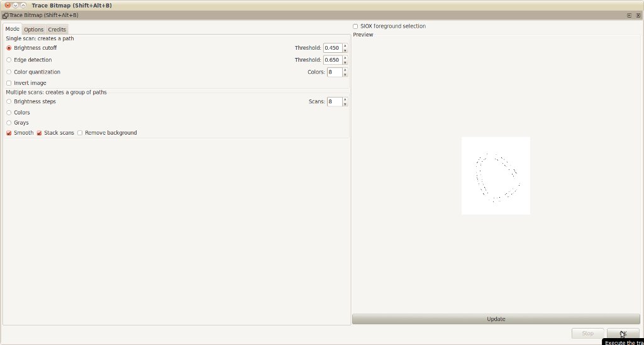
Task: Open the Credits tab
Action: pyautogui.click(x=57, y=30)
